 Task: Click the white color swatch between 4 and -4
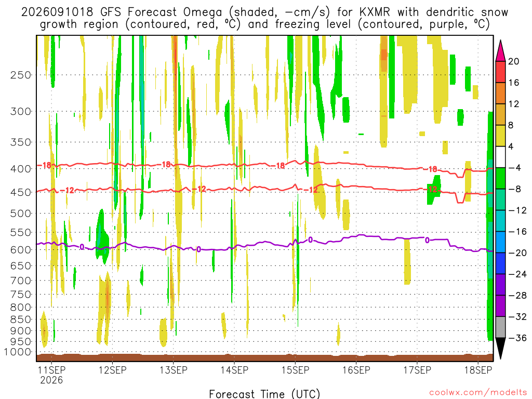click(x=500, y=157)
